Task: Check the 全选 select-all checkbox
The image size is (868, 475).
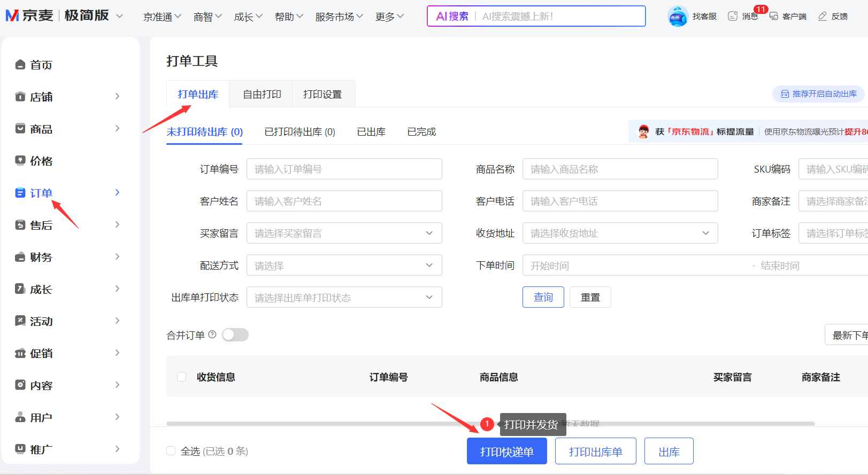Action: 171,451
